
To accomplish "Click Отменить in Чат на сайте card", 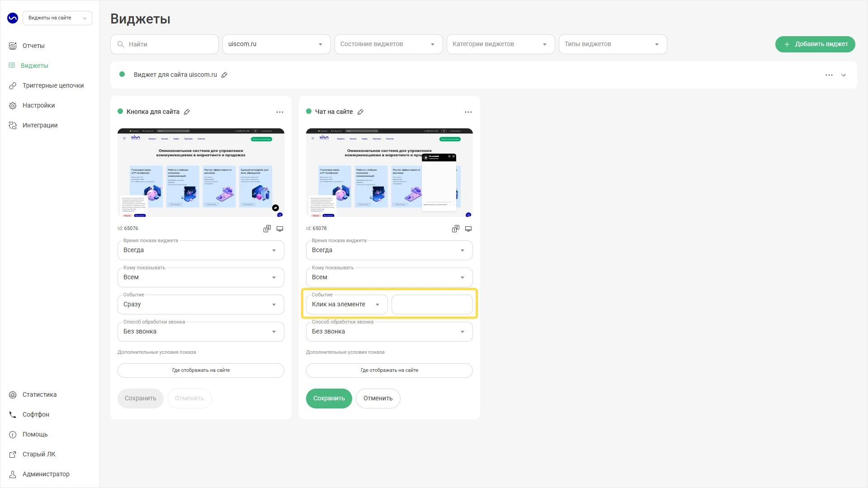I will click(378, 399).
